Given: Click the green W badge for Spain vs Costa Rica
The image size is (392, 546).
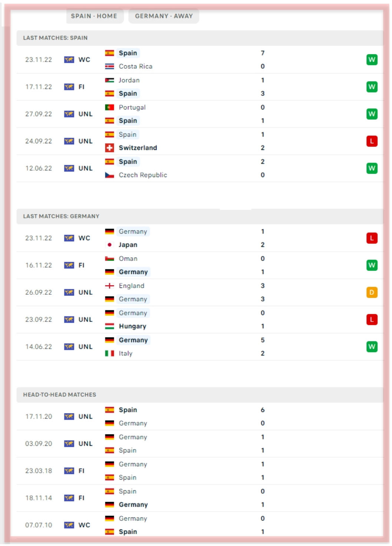Looking at the screenshot, I should point(372,60).
